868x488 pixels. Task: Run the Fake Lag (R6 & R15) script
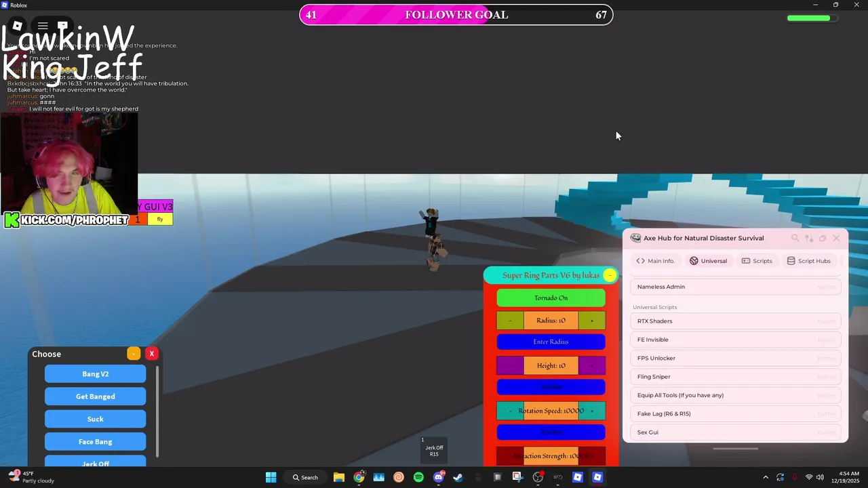click(x=736, y=413)
